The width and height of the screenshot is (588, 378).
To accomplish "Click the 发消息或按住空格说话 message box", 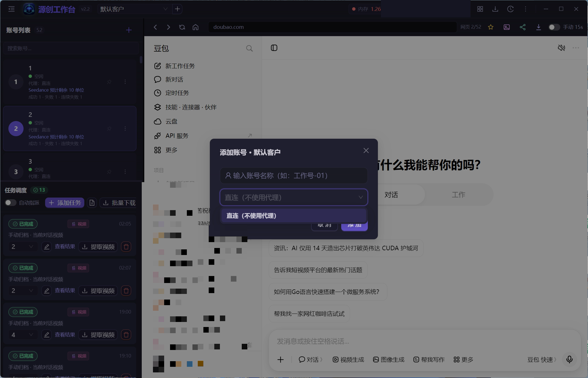I will [x=424, y=341].
